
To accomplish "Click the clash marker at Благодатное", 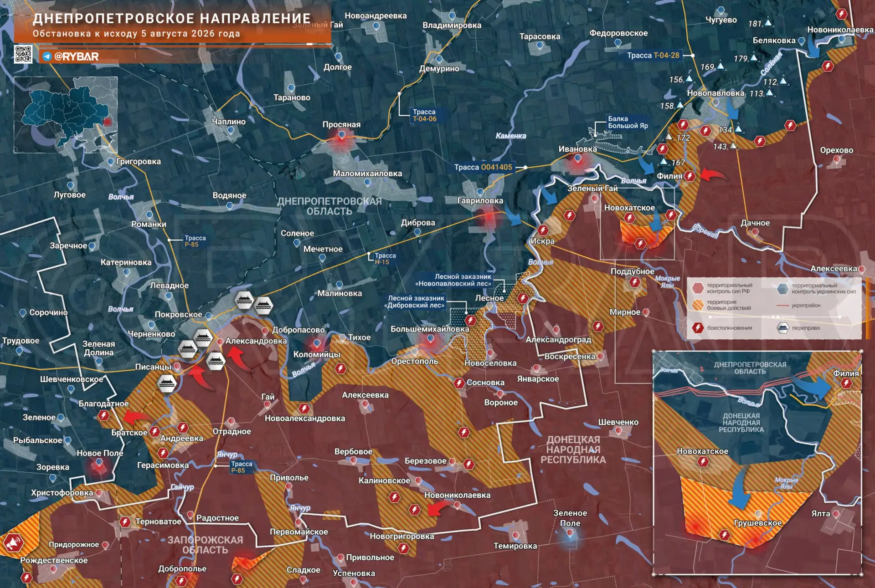I will [104, 415].
